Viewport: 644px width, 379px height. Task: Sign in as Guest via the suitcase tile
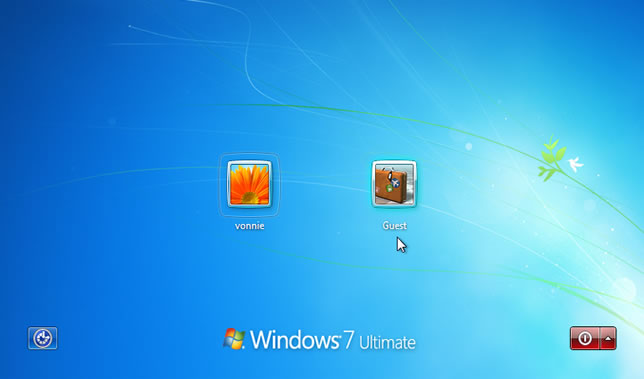coord(394,184)
